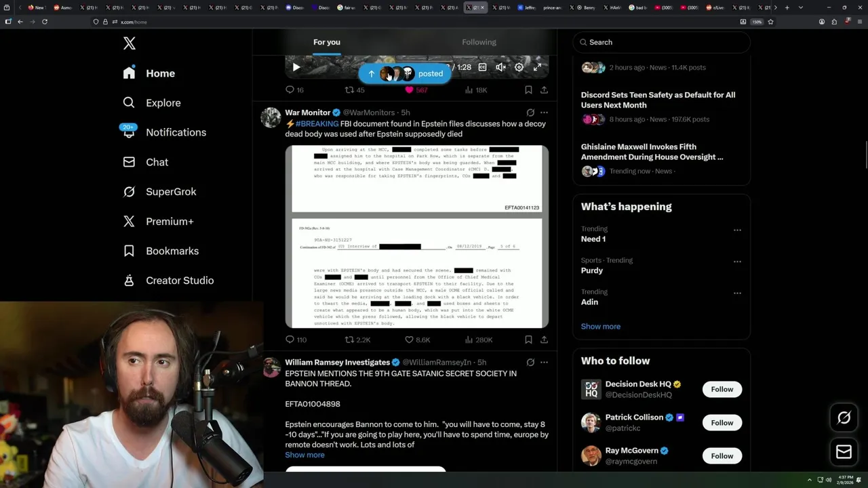
Task: Open Discord Sets Teen Safety news item
Action: coord(661,106)
